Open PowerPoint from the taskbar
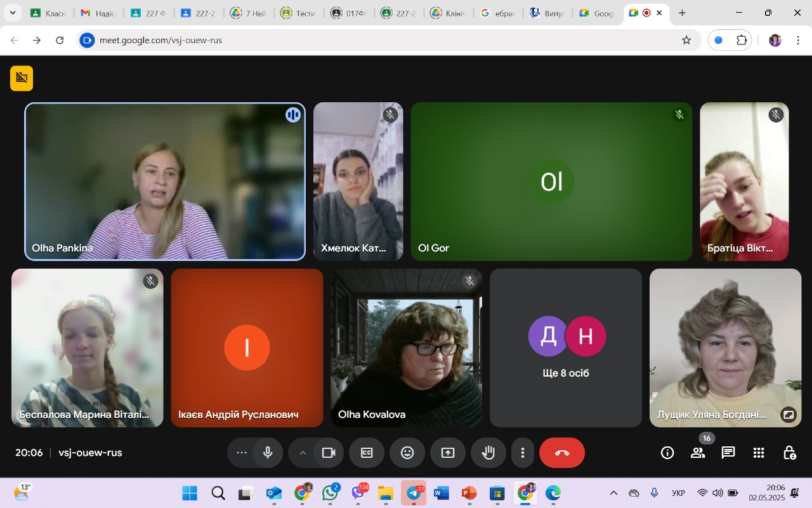Screen dimensions: 812x508 pos(469,493)
